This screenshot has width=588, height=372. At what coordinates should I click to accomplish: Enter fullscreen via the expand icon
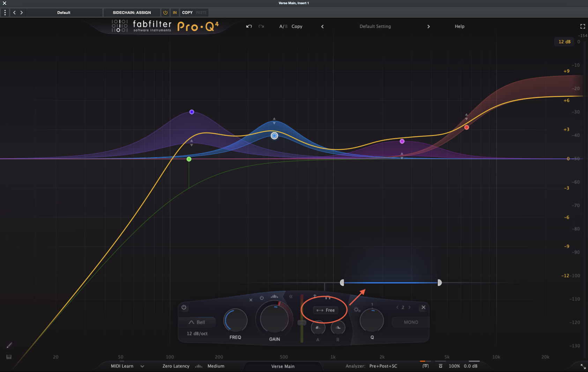(x=582, y=26)
